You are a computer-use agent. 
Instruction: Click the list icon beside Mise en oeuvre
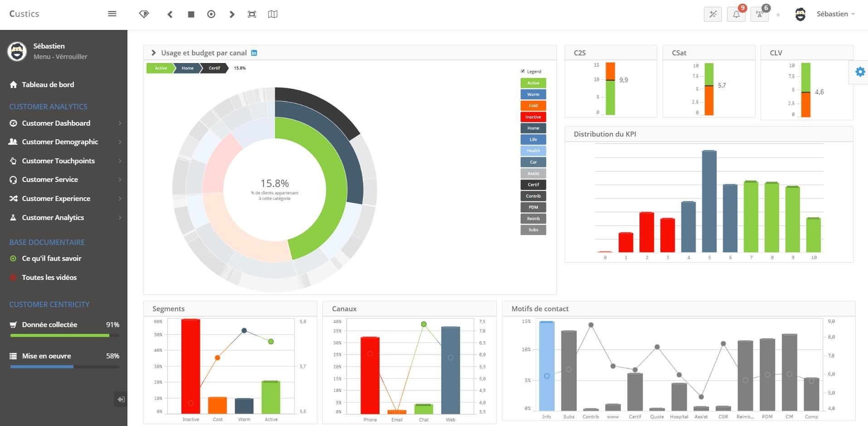click(13, 356)
